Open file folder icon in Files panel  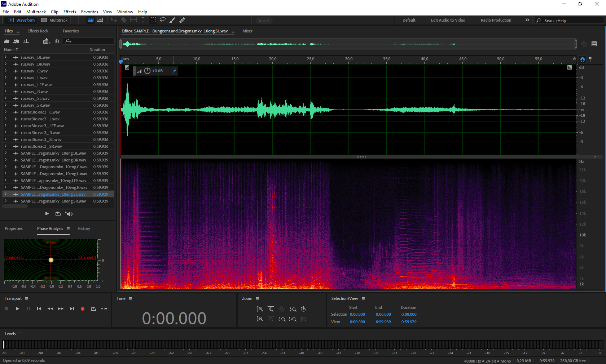6,41
